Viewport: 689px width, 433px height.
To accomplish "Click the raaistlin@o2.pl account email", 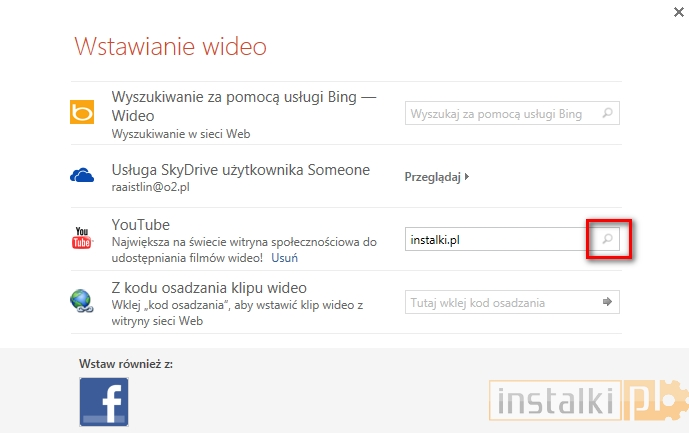I will (x=150, y=187).
